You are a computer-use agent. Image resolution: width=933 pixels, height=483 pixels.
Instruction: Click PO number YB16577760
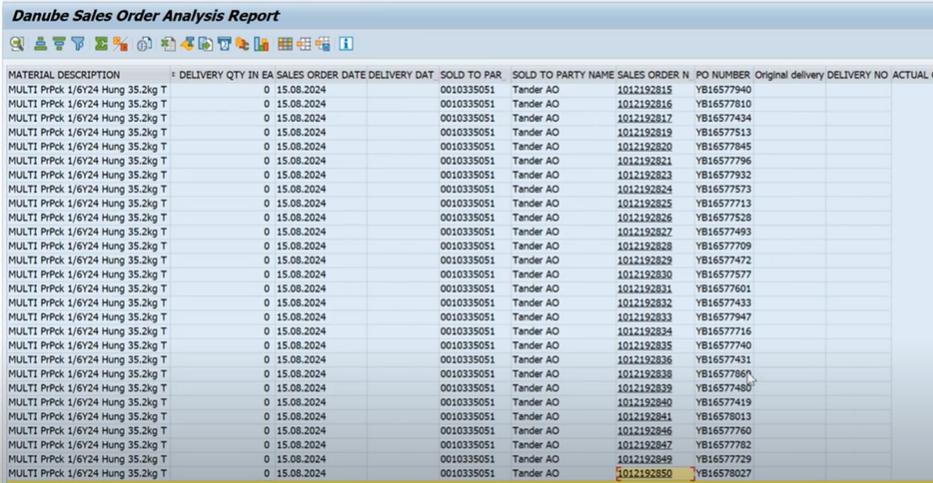coord(724,431)
